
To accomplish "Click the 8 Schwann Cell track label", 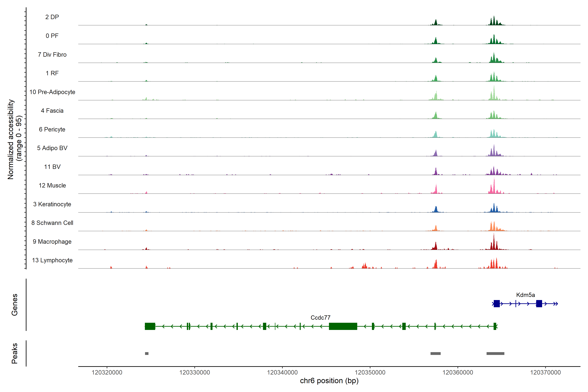I will 52,223.
